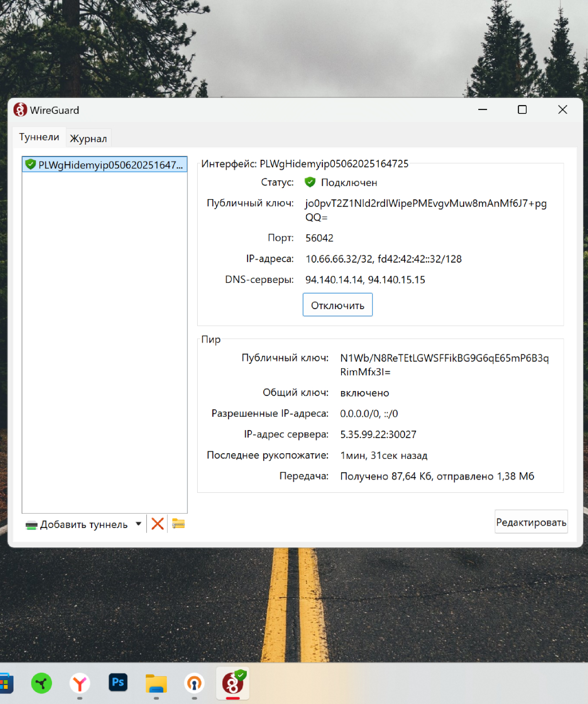Click the WireGuard logo in title bar
Image resolution: width=588 pixels, height=704 pixels.
[x=20, y=110]
